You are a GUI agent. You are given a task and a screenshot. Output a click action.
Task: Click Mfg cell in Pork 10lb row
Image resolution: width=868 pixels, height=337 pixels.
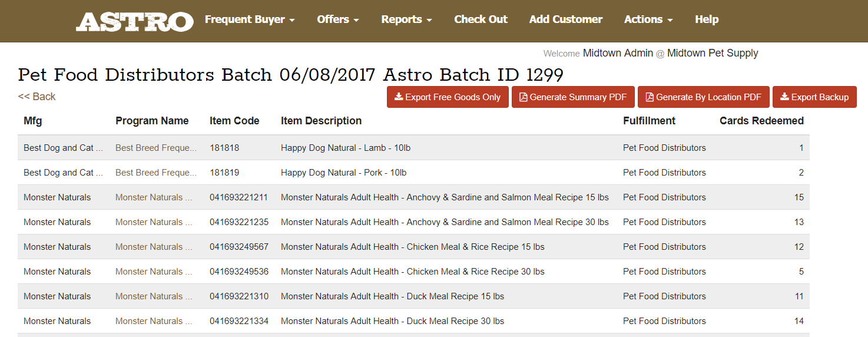coord(64,173)
